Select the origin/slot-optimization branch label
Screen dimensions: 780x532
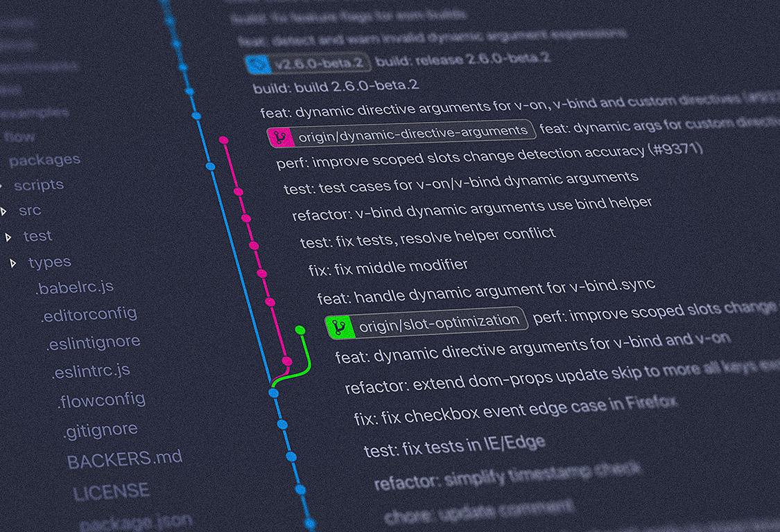click(x=426, y=323)
